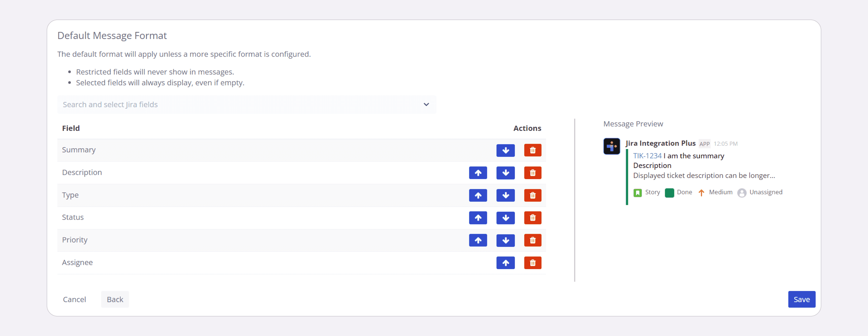Click the Summary field row label

pos(79,150)
